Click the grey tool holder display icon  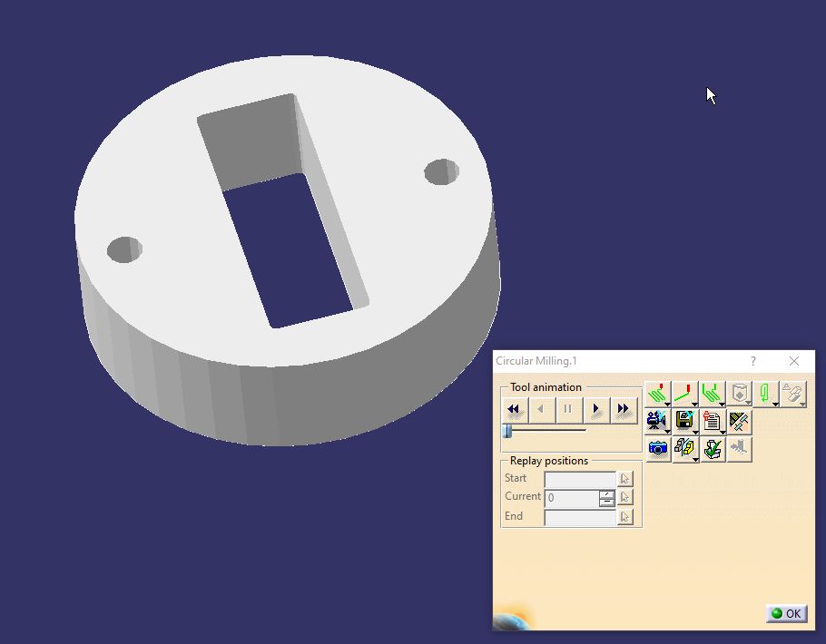point(739,394)
